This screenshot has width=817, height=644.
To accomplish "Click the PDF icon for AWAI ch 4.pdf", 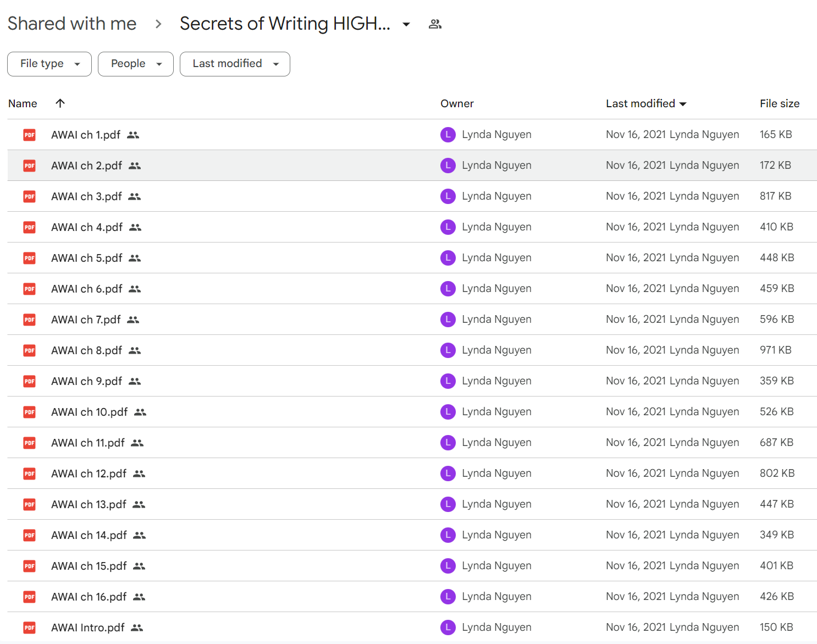I will 30,227.
